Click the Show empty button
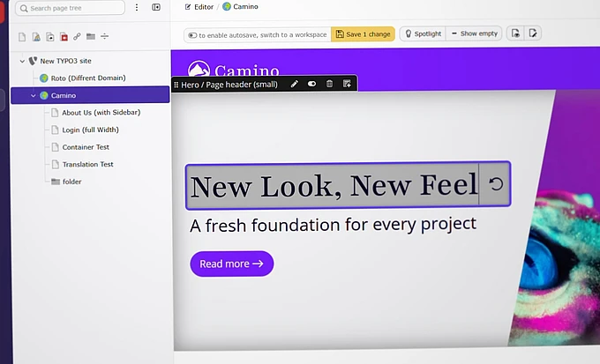Screen dimensions: 600x364 (x=474, y=33)
